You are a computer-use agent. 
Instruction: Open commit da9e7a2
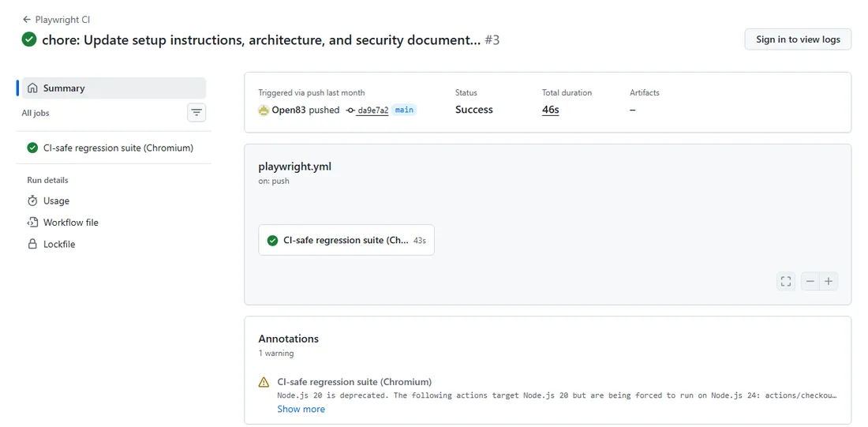pyautogui.click(x=372, y=110)
